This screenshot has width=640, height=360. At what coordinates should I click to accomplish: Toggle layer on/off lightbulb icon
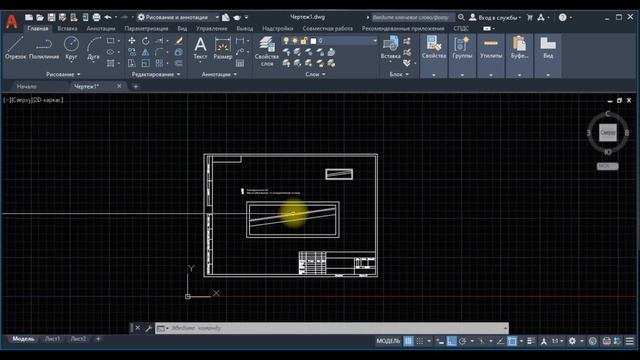coord(286,41)
